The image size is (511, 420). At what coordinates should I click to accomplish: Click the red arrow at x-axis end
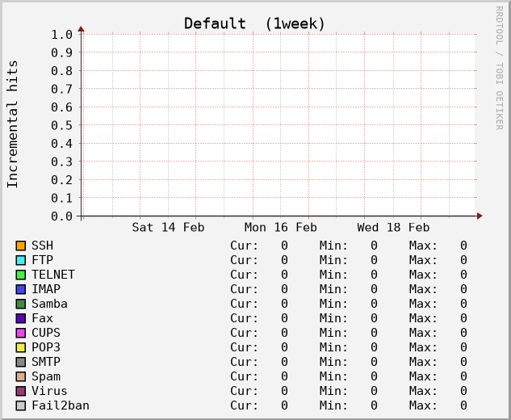coord(480,216)
